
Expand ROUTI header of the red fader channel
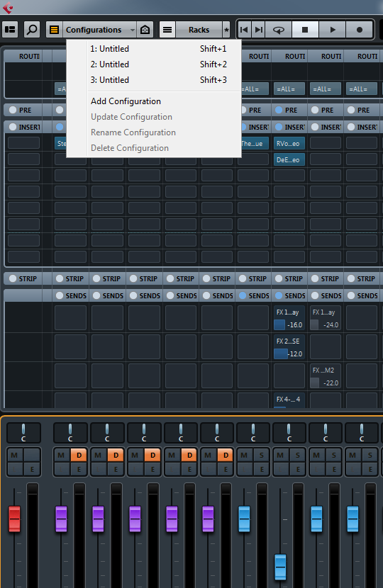23,56
